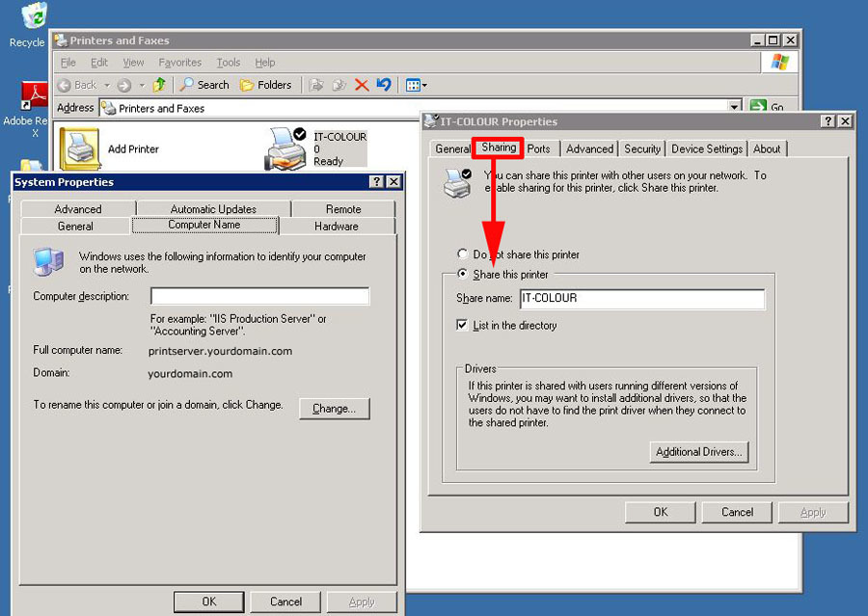Click the blue Undo arrow icon
The image size is (868, 616).
coord(384,85)
